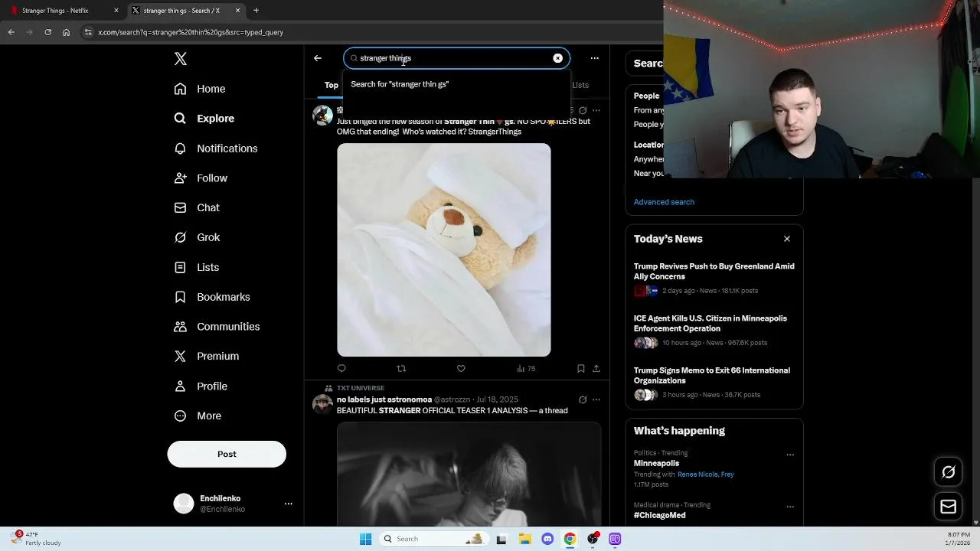Close the X search browser tab
Image resolution: width=980 pixels, height=551 pixels.
(x=238, y=11)
